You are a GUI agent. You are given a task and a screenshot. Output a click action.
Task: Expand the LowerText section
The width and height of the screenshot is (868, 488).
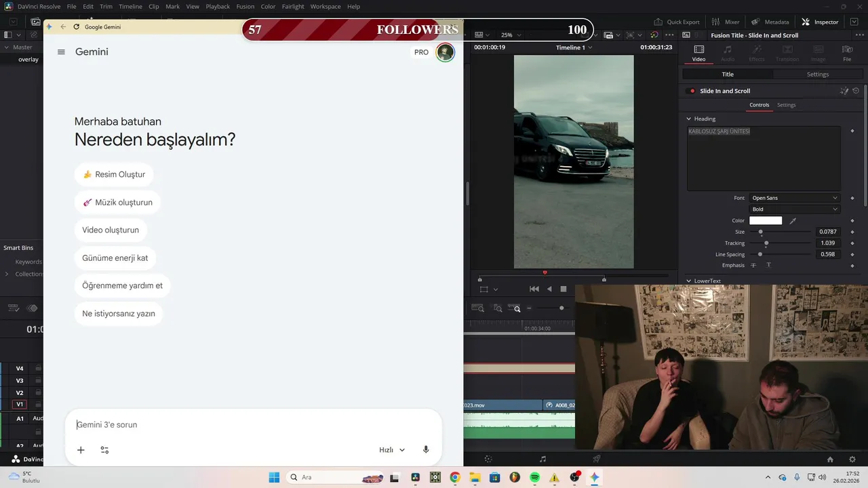click(689, 281)
